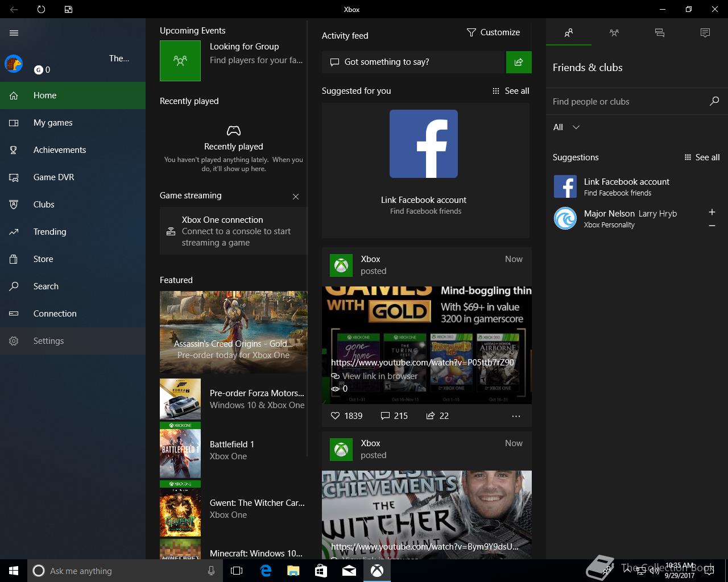Click the friends search magnifier icon
Viewport: 728px width, 582px height.
[714, 101]
